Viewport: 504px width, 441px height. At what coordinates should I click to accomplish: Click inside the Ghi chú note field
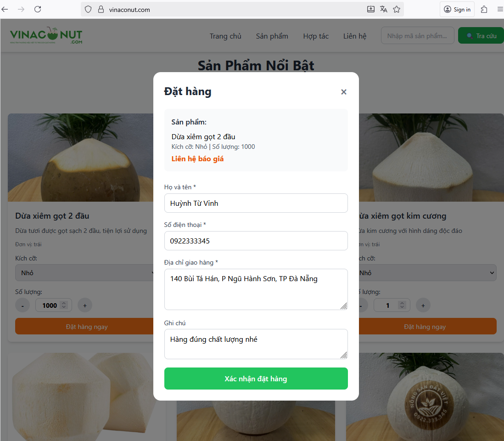[x=256, y=344]
